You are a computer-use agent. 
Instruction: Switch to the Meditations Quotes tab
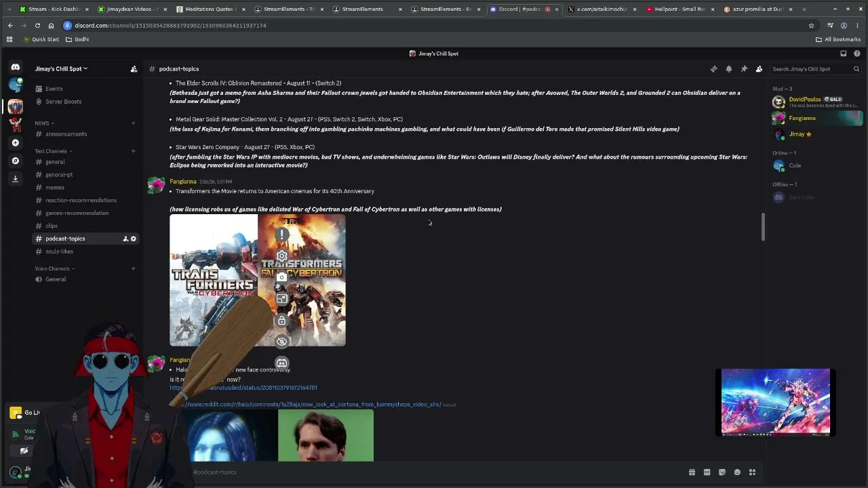210,9
